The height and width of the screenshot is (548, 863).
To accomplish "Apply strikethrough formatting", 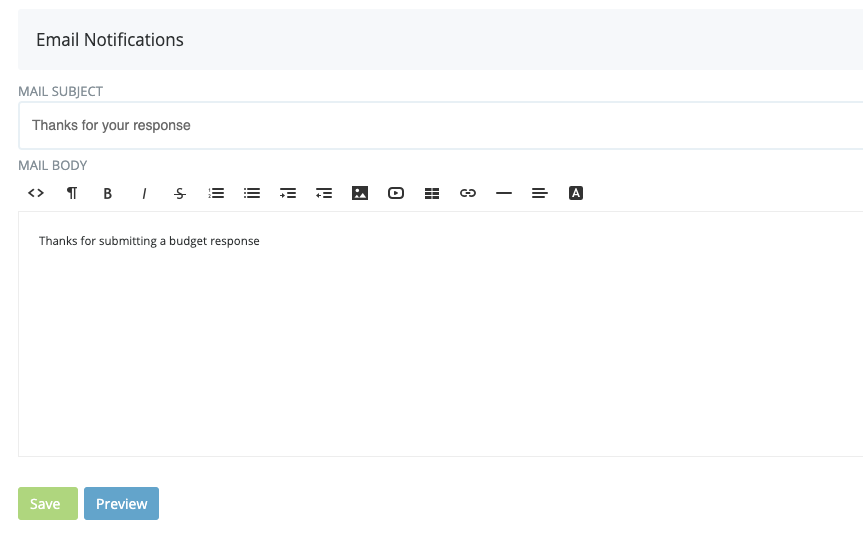I will click(x=180, y=193).
